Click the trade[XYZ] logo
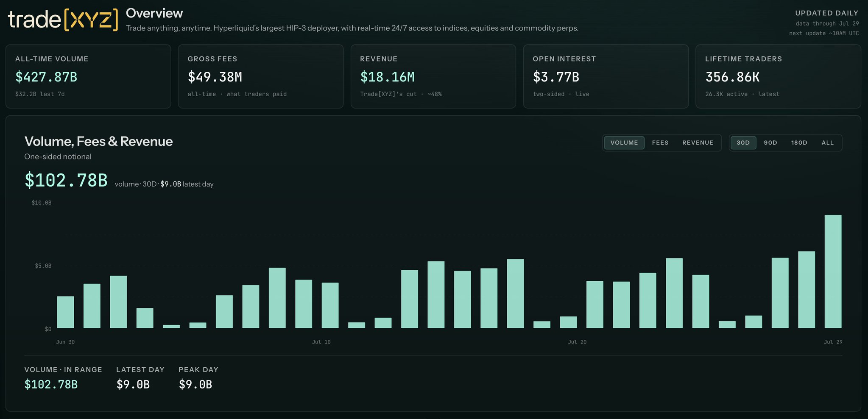868x419 pixels. [63, 20]
